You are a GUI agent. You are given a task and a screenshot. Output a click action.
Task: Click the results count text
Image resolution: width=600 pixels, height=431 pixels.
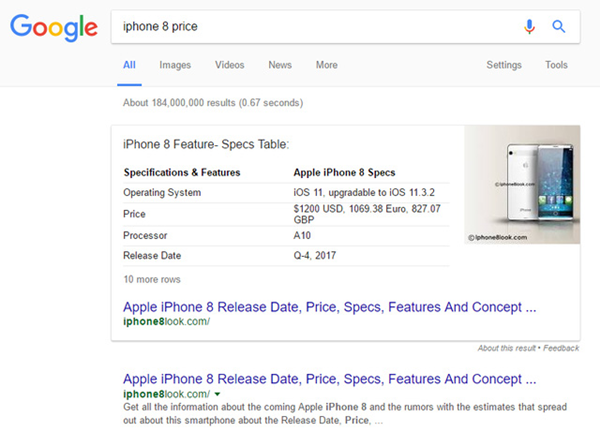(x=213, y=103)
